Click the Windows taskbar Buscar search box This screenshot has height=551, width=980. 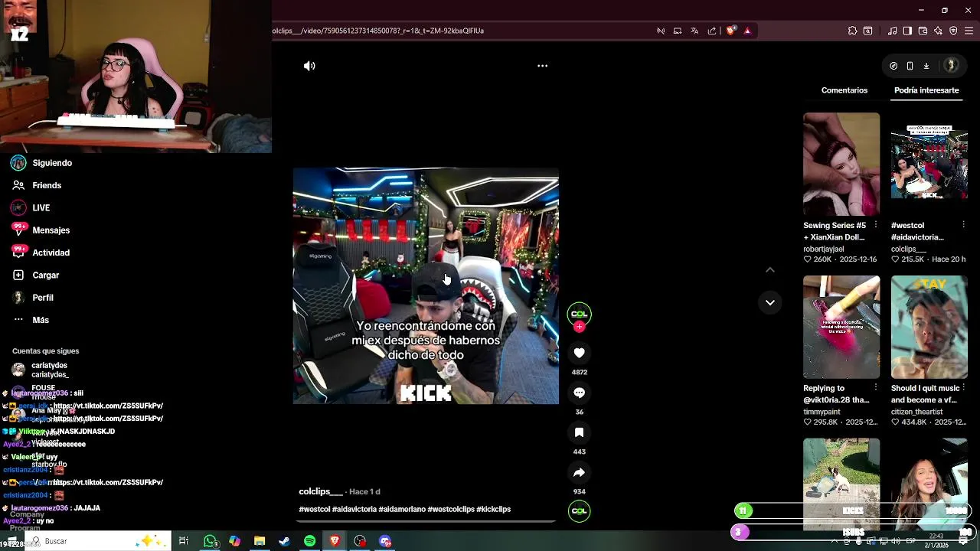coord(100,541)
